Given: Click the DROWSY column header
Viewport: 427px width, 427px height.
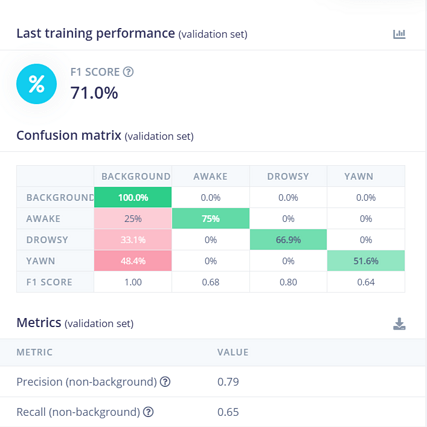Looking at the screenshot, I should pyautogui.click(x=288, y=176).
